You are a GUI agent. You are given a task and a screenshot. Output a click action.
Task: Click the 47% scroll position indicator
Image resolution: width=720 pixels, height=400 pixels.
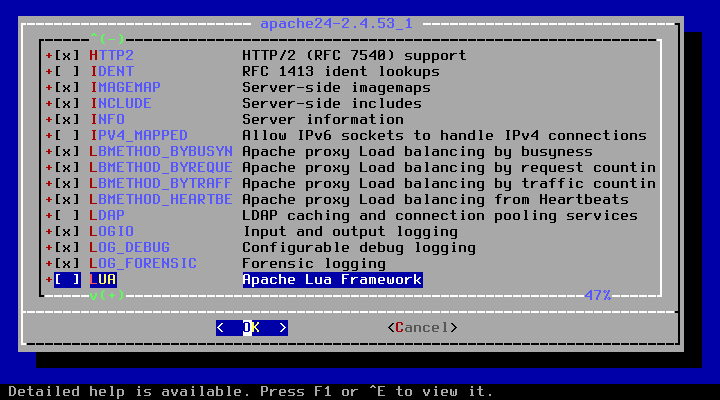598,295
